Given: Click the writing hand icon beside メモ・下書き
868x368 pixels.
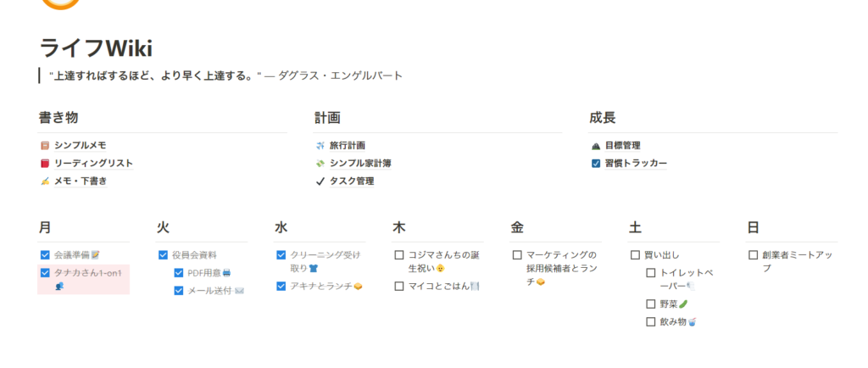Looking at the screenshot, I should (45, 181).
